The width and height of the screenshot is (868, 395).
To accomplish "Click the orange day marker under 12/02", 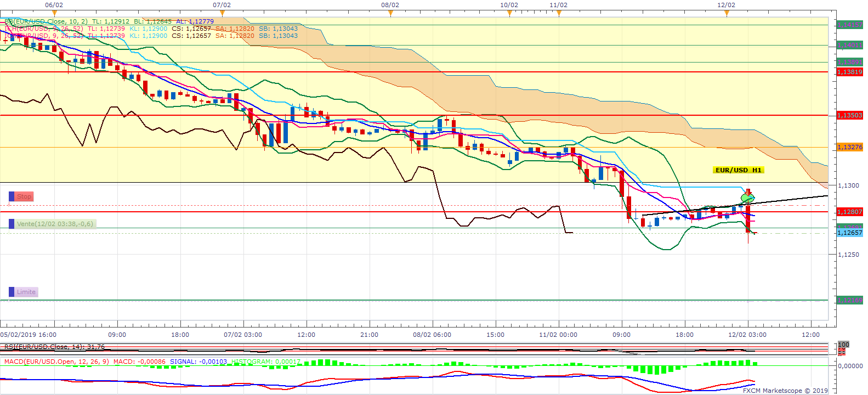I will 727,13.
